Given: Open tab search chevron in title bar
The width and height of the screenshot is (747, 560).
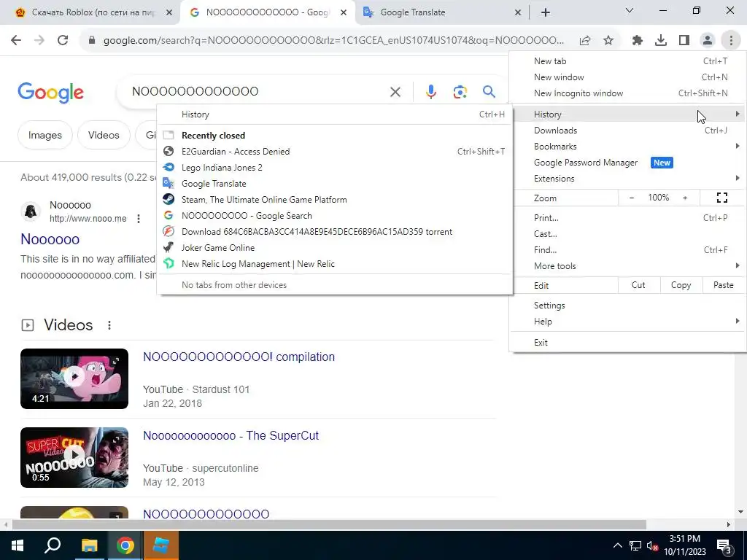Looking at the screenshot, I should click(630, 10).
